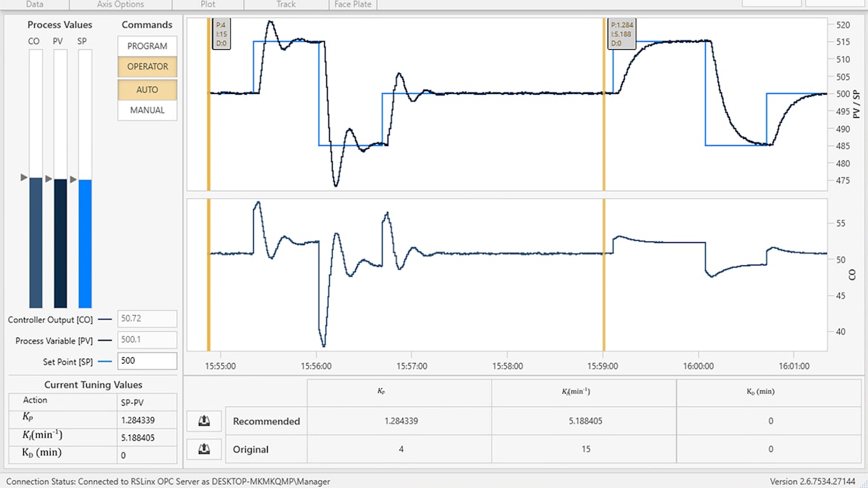Select the P:1.284 I:5.188 marker flag

click(622, 33)
